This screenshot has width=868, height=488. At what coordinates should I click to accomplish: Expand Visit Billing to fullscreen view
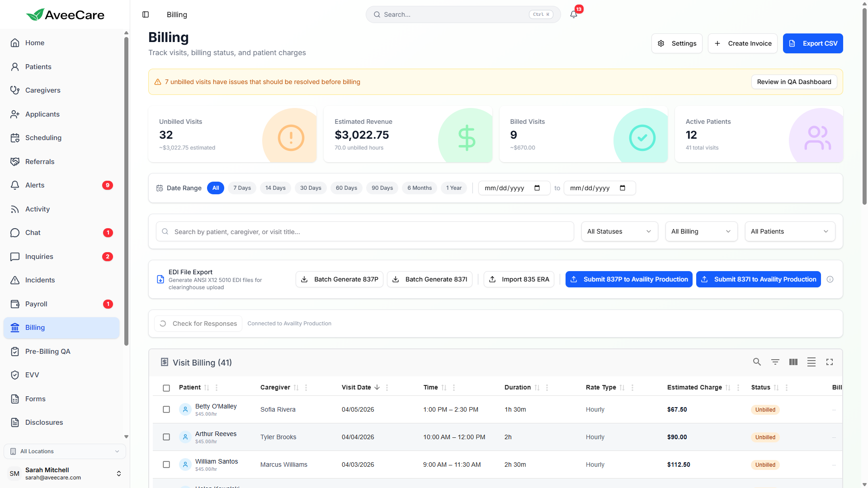(x=829, y=362)
